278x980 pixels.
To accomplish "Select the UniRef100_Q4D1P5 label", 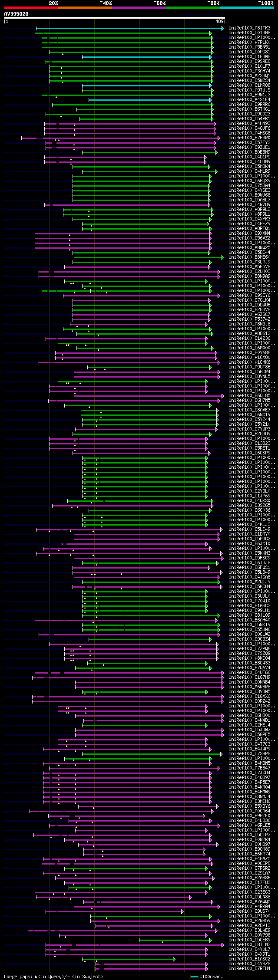I will (x=249, y=157).
